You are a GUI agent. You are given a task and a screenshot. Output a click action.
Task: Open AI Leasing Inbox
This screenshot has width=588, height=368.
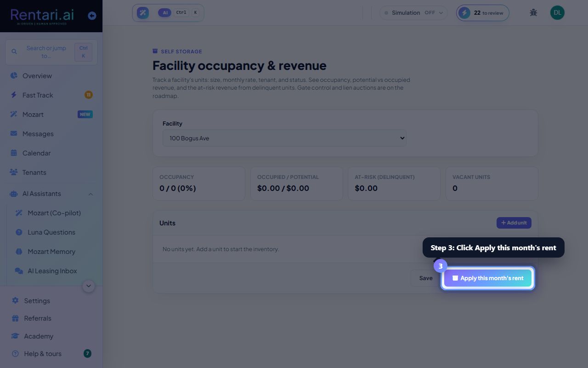click(x=51, y=271)
